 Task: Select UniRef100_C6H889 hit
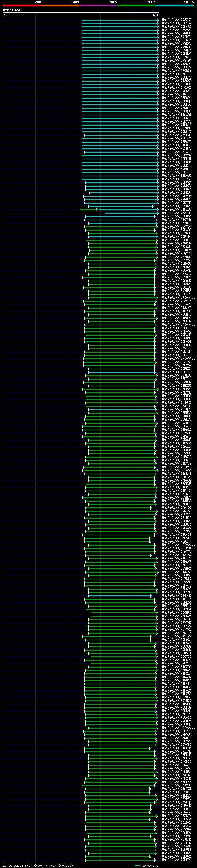point(176,342)
